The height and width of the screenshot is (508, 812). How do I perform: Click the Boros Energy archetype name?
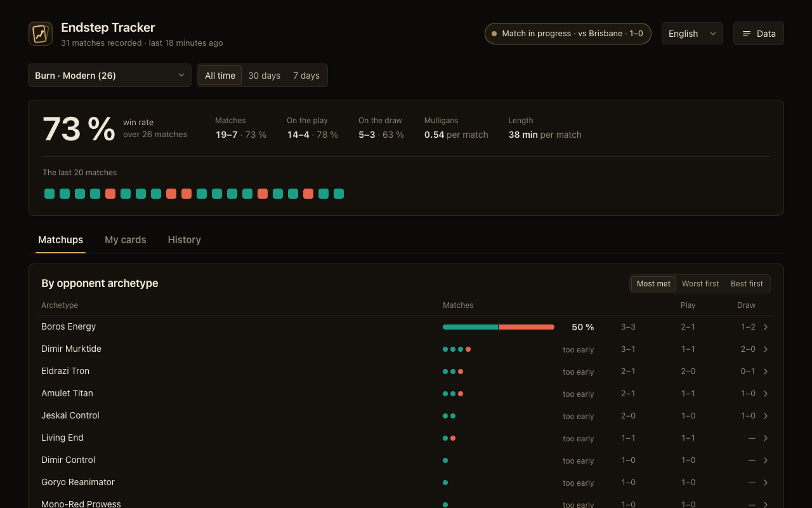pyautogui.click(x=69, y=326)
